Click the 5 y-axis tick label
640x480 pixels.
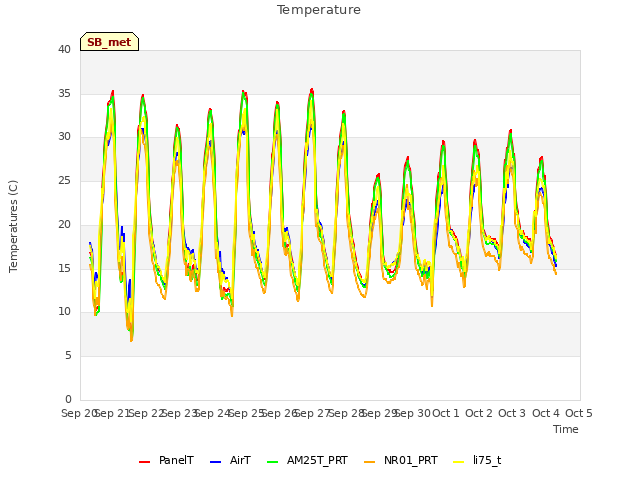[x=68, y=356]
